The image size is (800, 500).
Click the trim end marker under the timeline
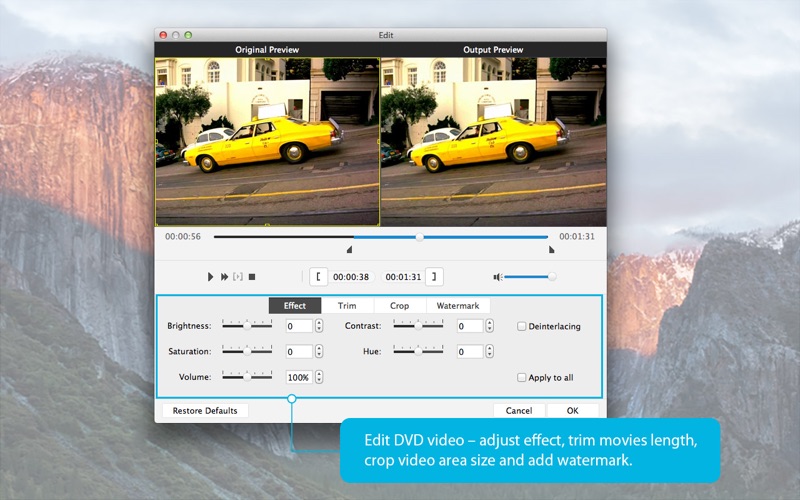tap(551, 250)
